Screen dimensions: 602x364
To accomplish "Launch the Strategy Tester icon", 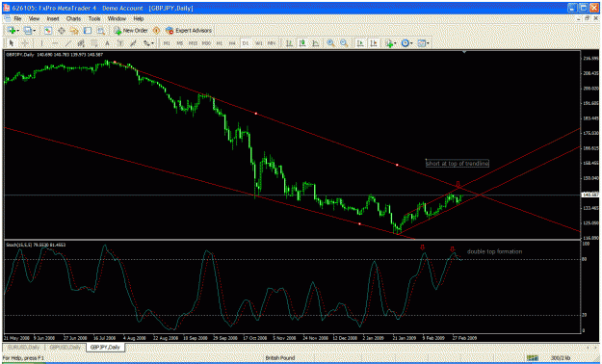I will (x=100, y=31).
